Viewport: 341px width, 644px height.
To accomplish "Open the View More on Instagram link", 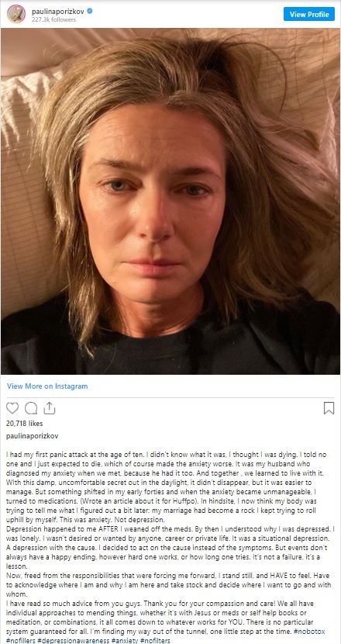I will point(47,386).
